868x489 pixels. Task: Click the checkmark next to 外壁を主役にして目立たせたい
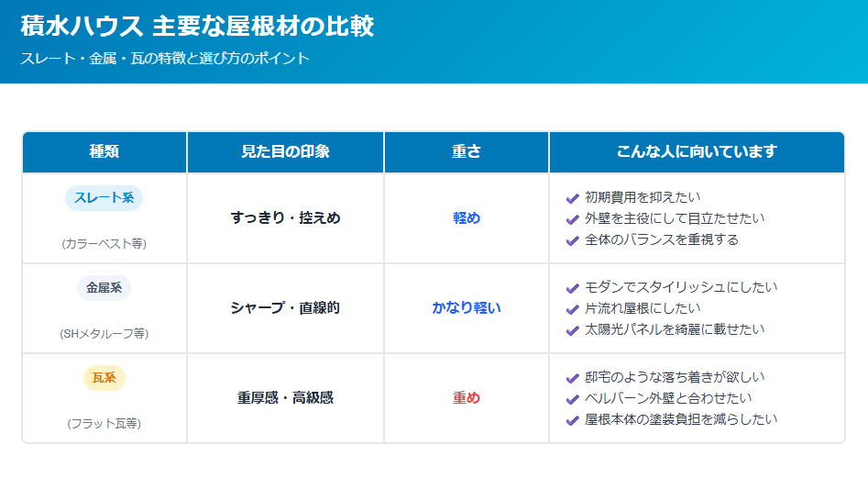pyautogui.click(x=572, y=219)
